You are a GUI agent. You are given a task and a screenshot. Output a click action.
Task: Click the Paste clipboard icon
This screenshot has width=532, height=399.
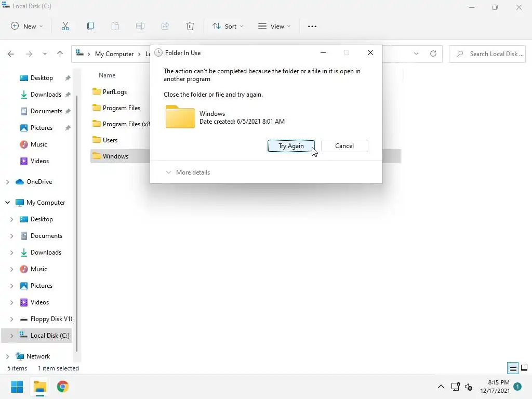[x=115, y=26]
